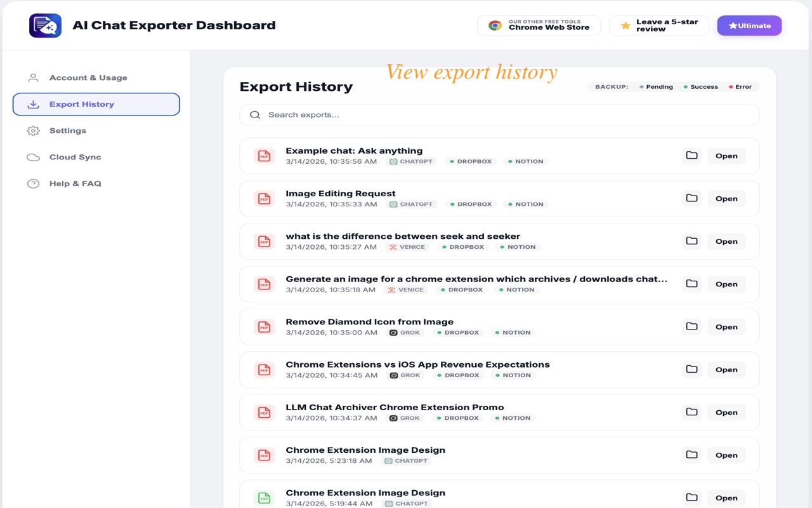Click ChatGPT tag on Example chat row
The height and width of the screenshot is (508, 812).
411,161
